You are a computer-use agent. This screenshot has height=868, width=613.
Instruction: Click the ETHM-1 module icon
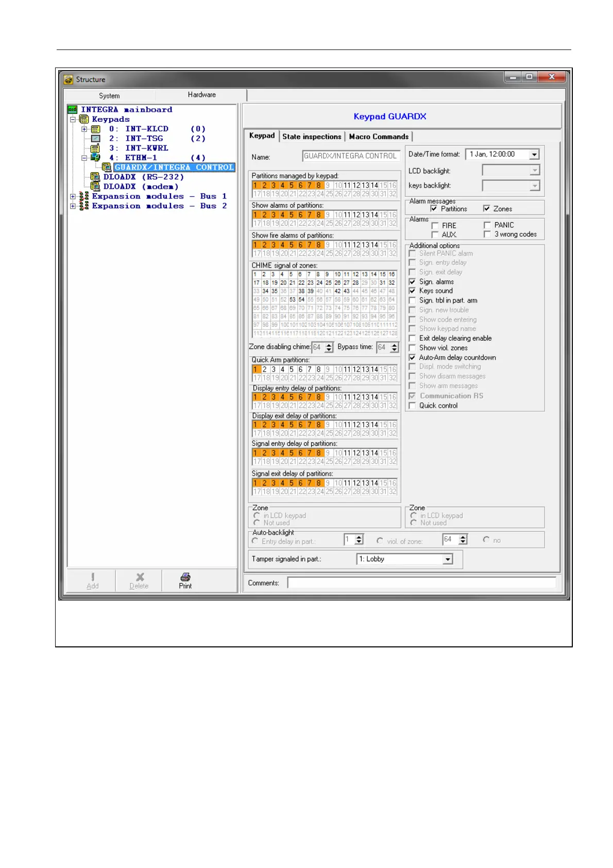pyautogui.click(x=95, y=158)
